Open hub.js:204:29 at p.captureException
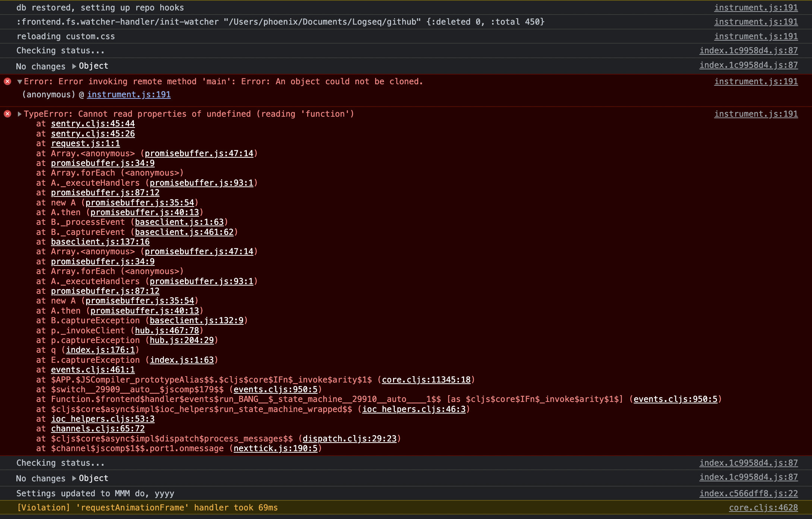This screenshot has width=812, height=519. coord(182,340)
